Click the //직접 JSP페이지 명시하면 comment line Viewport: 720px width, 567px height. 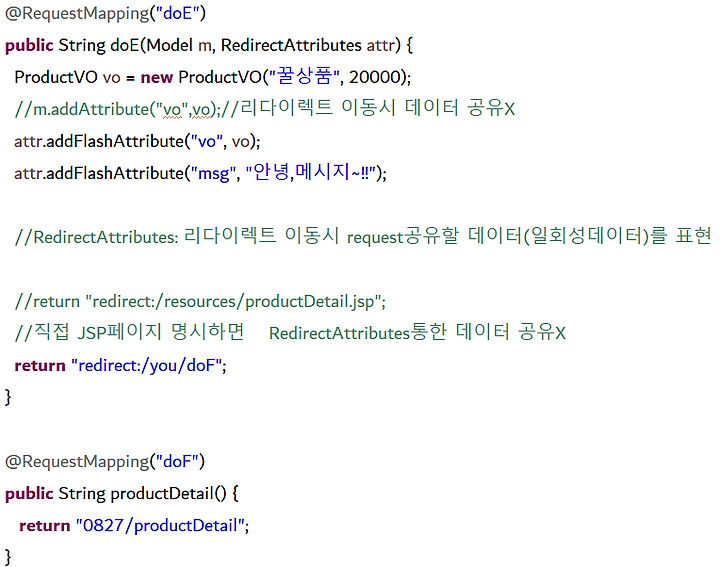click(x=290, y=333)
